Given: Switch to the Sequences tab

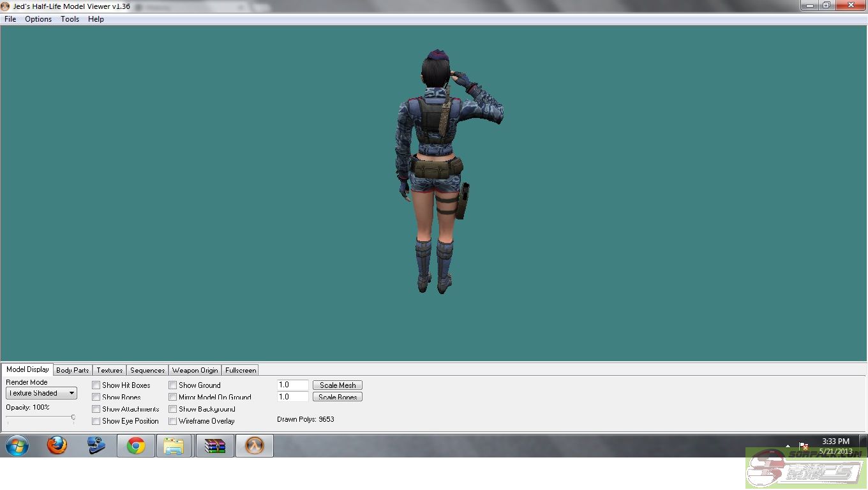Looking at the screenshot, I should 147,370.
